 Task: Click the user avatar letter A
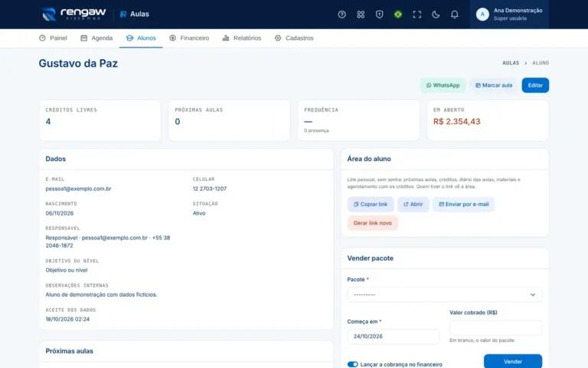point(482,15)
